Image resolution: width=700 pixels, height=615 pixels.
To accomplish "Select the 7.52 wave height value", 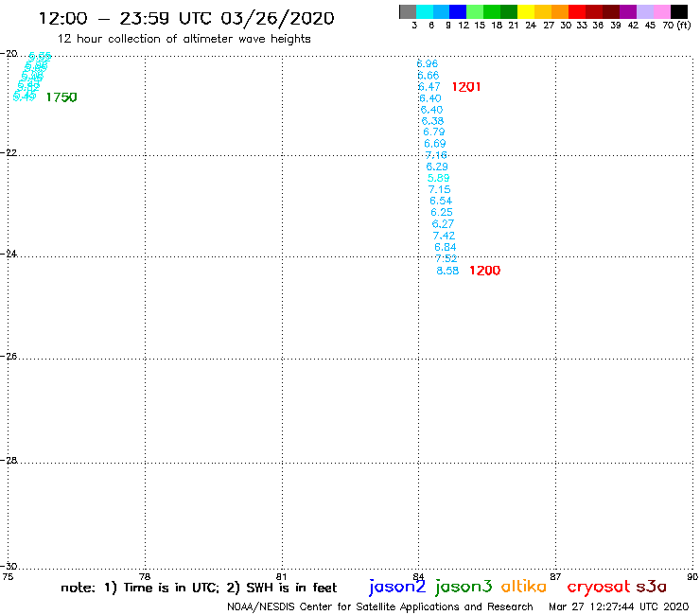I will pyautogui.click(x=446, y=258).
